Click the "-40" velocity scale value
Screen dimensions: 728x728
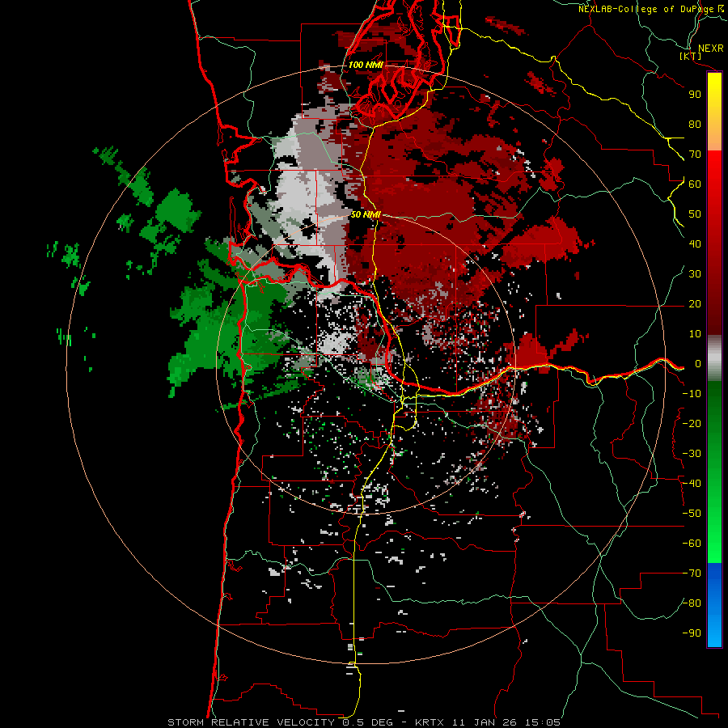click(692, 484)
